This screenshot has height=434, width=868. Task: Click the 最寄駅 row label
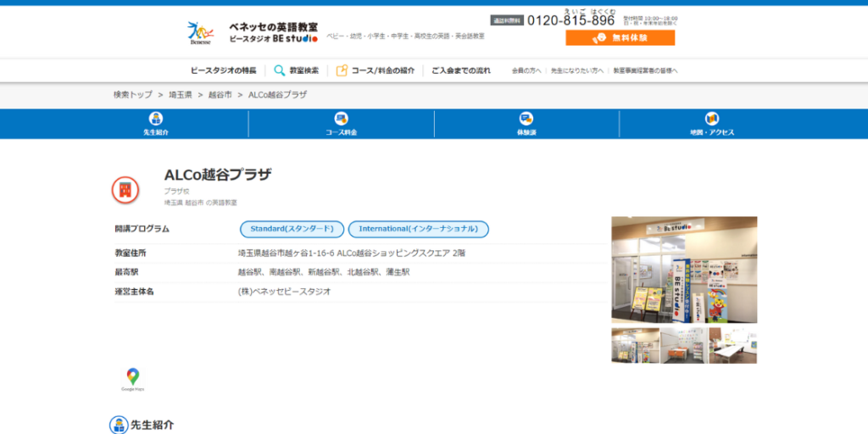coord(127,272)
